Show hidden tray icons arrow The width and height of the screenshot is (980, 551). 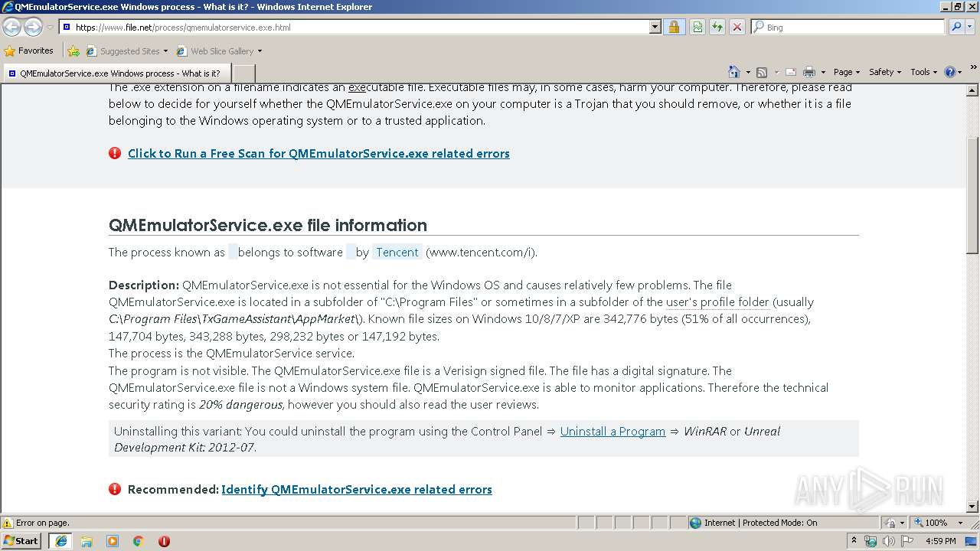(x=854, y=541)
